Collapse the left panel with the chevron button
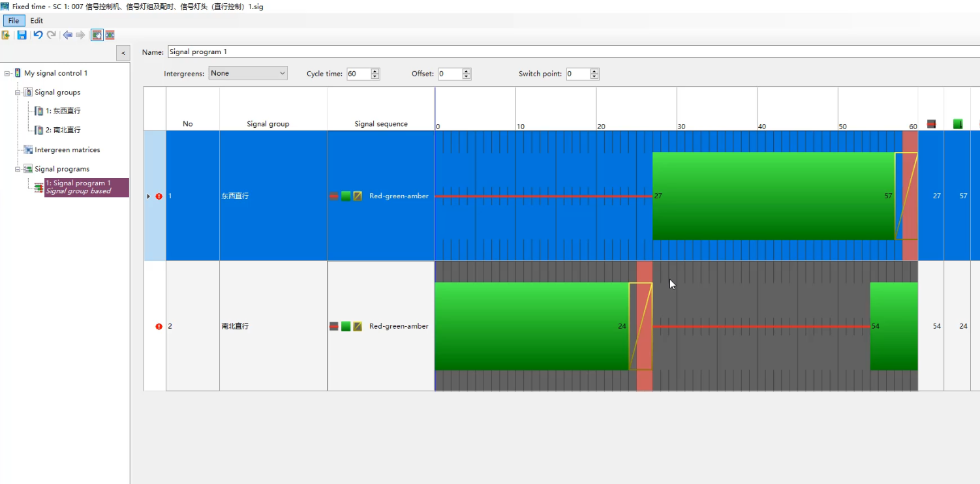The image size is (980, 484). click(x=123, y=53)
